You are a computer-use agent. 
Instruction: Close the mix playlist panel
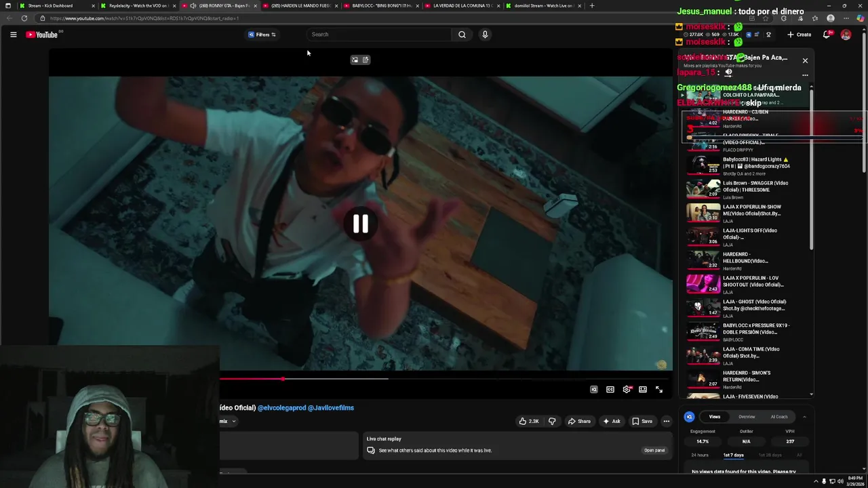point(805,60)
